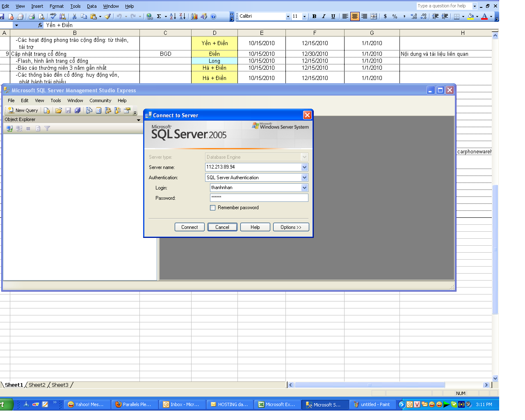Click Excel Help question mark icon
The image size is (525, 420).
(x=213, y=16)
